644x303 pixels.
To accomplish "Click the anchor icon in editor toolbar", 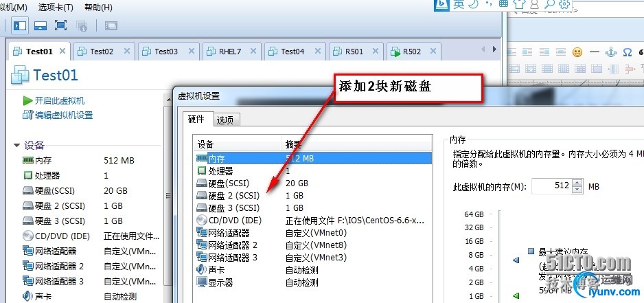I will pos(612,52).
